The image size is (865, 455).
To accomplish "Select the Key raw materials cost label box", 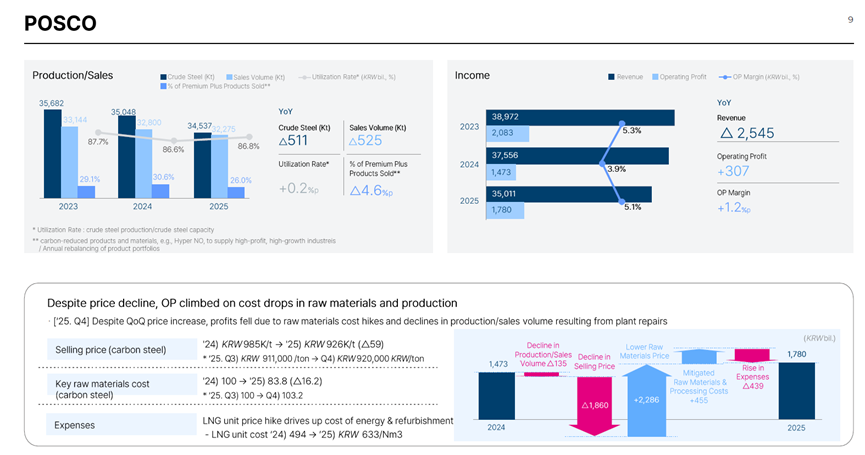I will tap(112, 388).
